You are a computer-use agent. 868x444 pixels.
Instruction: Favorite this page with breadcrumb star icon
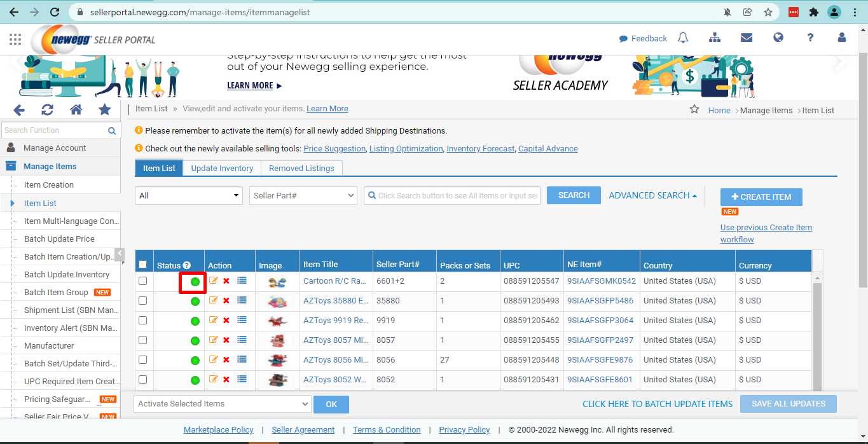(x=694, y=109)
